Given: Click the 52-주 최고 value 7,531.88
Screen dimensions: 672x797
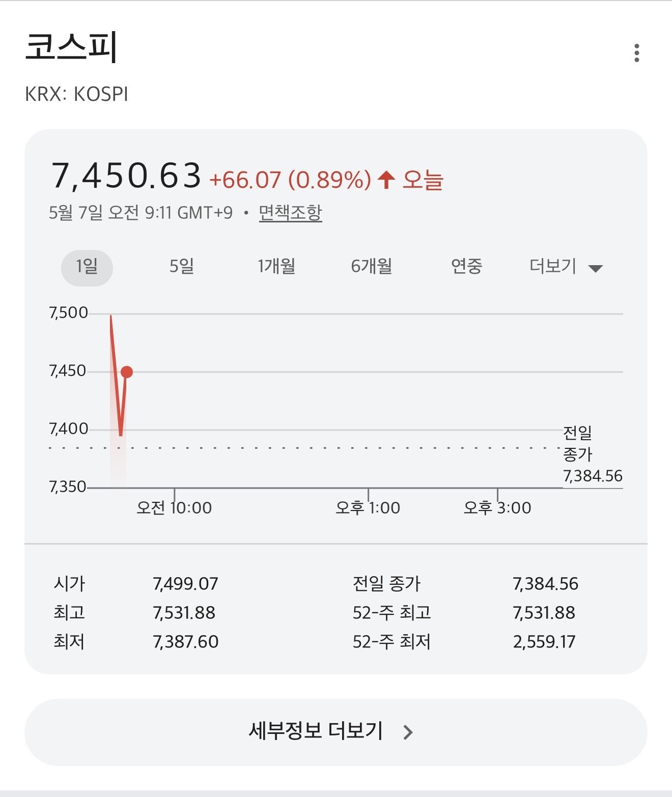Looking at the screenshot, I should (x=544, y=613).
